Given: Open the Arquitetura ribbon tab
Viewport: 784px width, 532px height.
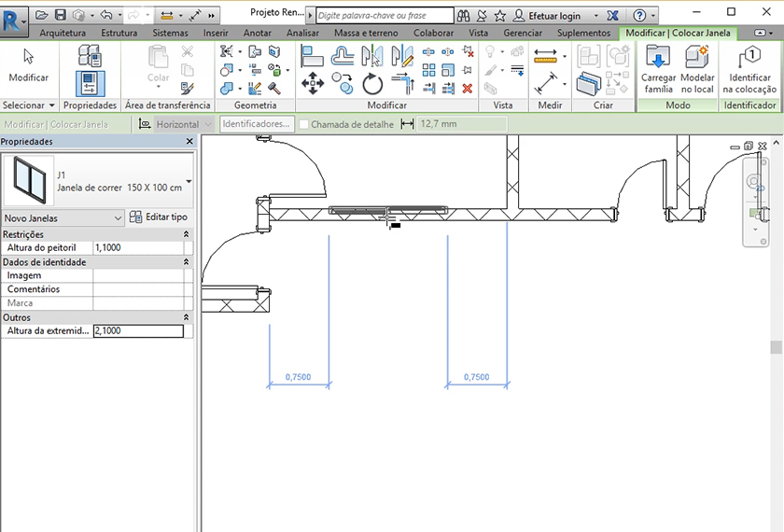Looking at the screenshot, I should (63, 33).
